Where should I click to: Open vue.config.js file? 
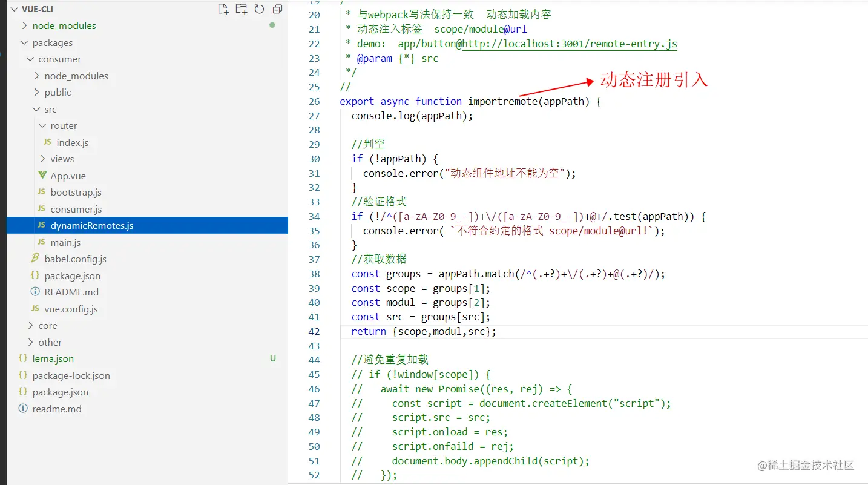pos(71,309)
